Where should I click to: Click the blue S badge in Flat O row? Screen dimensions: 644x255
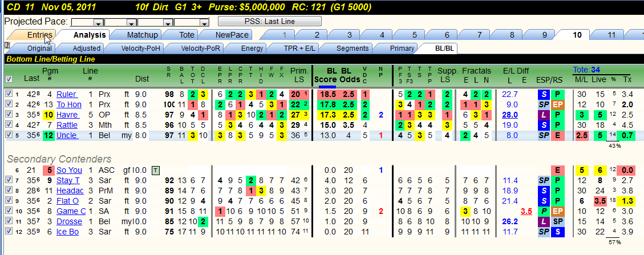[544, 201]
